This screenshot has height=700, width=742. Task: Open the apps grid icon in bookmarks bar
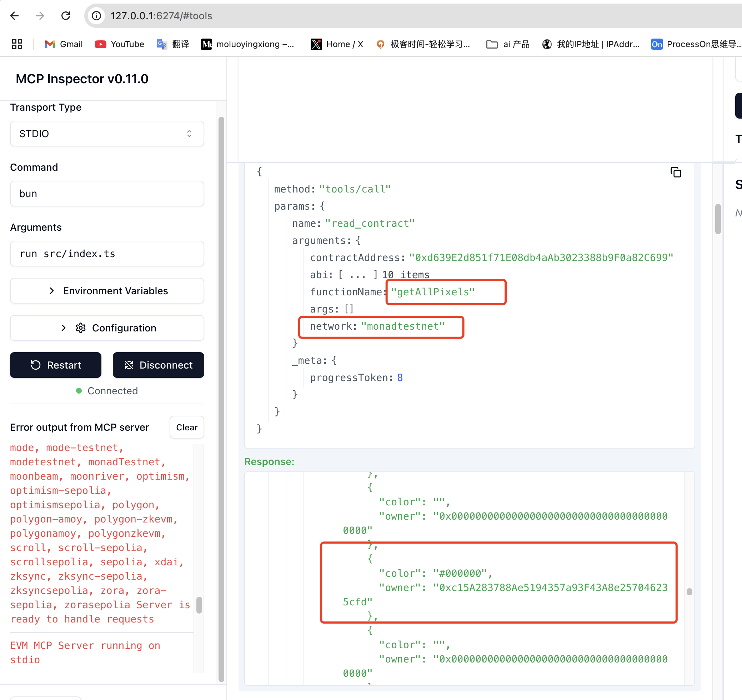coord(17,44)
